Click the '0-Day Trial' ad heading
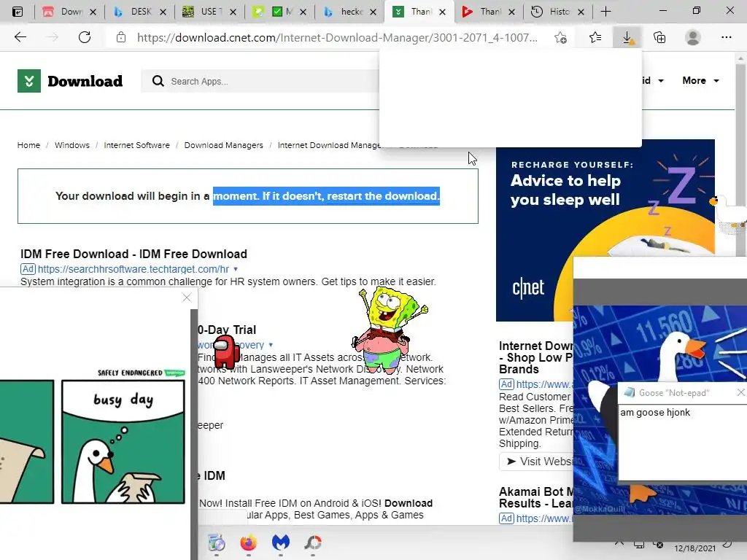This screenshot has width=747, height=560. tap(227, 330)
